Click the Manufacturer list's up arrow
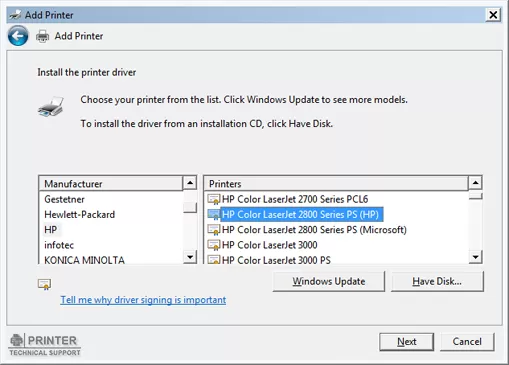Viewport: 509px width, 365px height. tap(190, 183)
